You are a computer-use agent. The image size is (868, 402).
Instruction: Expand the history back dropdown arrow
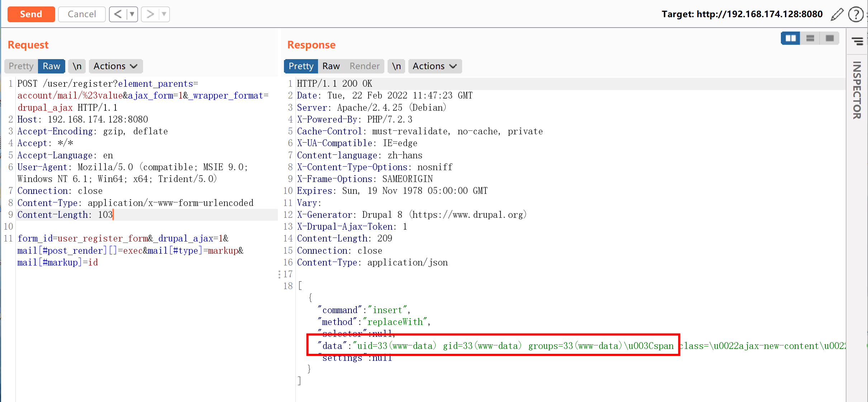132,14
